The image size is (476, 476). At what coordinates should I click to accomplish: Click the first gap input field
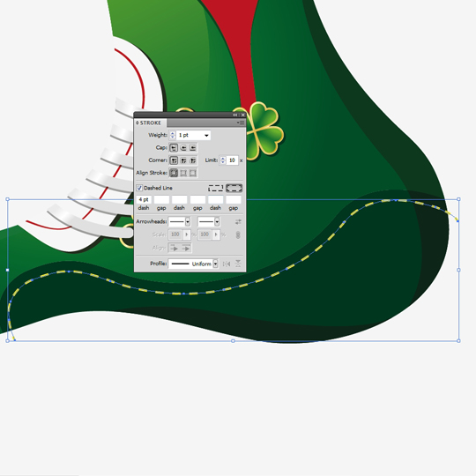coord(161,199)
